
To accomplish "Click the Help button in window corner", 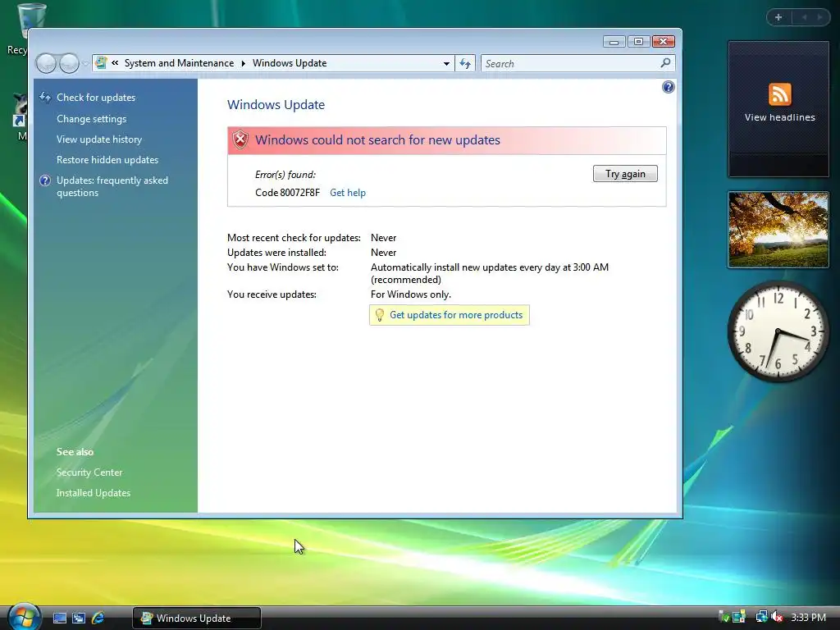I will point(668,87).
